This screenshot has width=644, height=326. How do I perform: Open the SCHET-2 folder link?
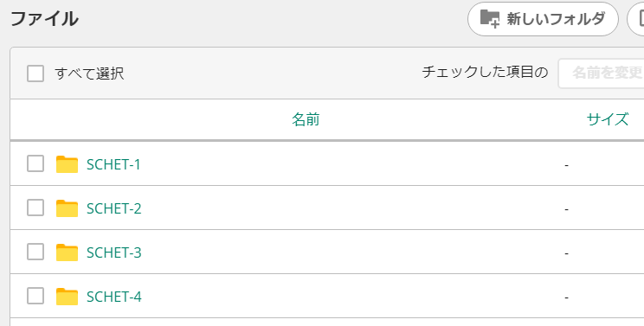pyautogui.click(x=113, y=208)
